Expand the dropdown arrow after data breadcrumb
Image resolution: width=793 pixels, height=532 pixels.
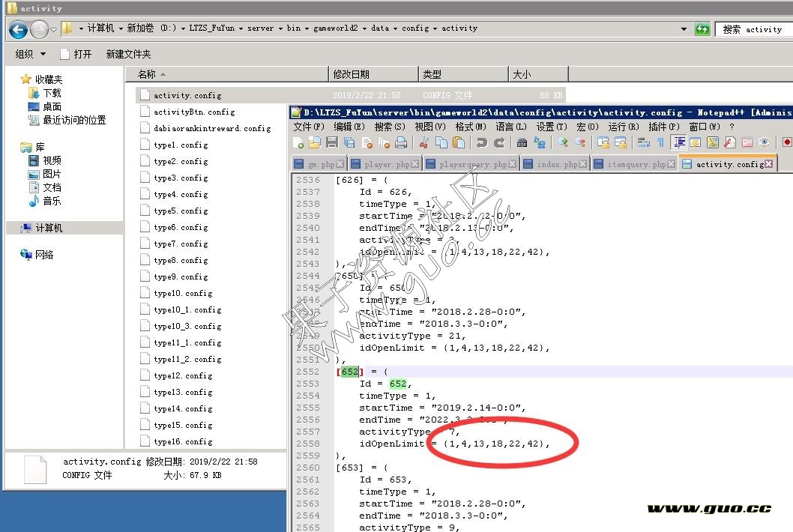395,28
